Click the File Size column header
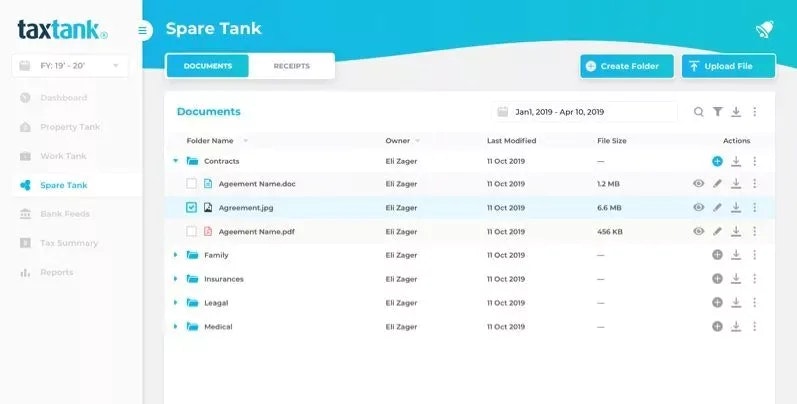This screenshot has height=404, width=797. click(x=611, y=141)
